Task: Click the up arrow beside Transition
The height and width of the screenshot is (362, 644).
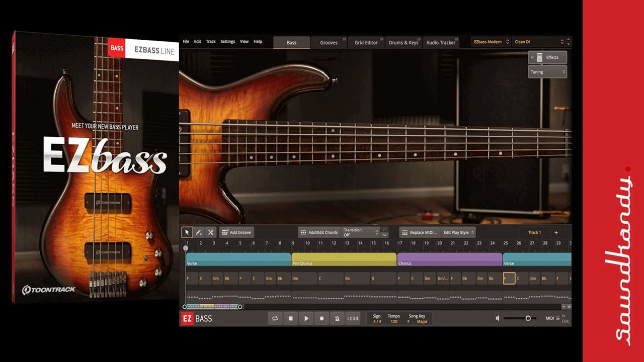Action: tap(385, 229)
